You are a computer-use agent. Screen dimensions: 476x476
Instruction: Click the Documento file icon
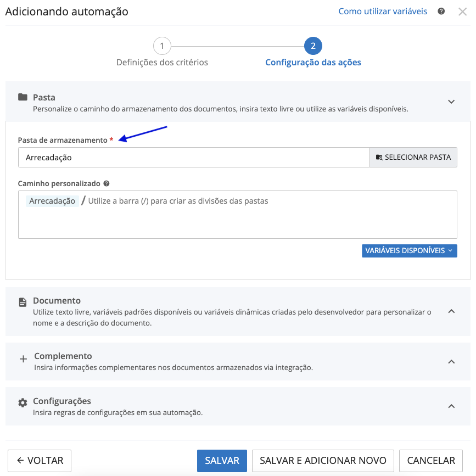point(23,302)
